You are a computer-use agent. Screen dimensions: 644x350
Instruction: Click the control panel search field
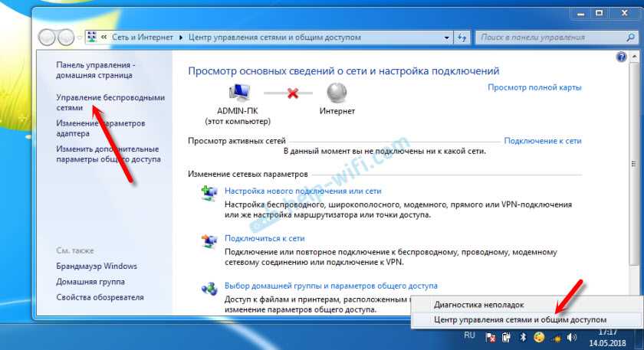(556, 38)
